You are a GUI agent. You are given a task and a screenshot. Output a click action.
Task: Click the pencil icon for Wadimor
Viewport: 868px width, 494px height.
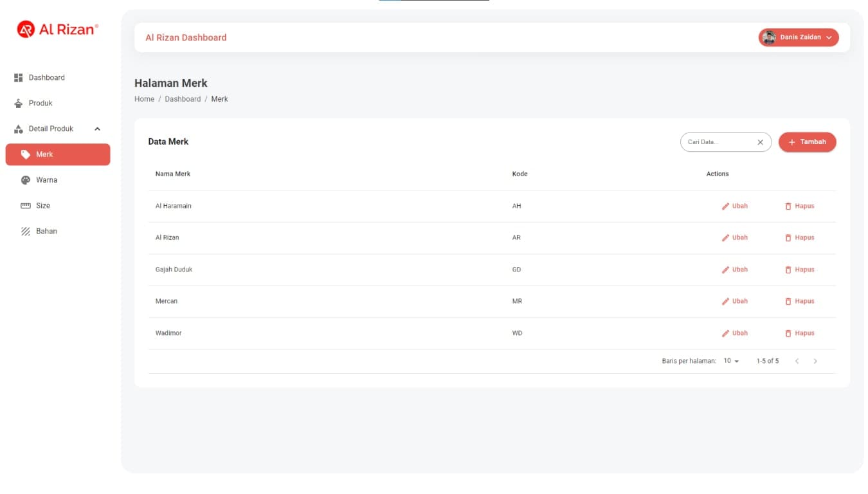725,334
